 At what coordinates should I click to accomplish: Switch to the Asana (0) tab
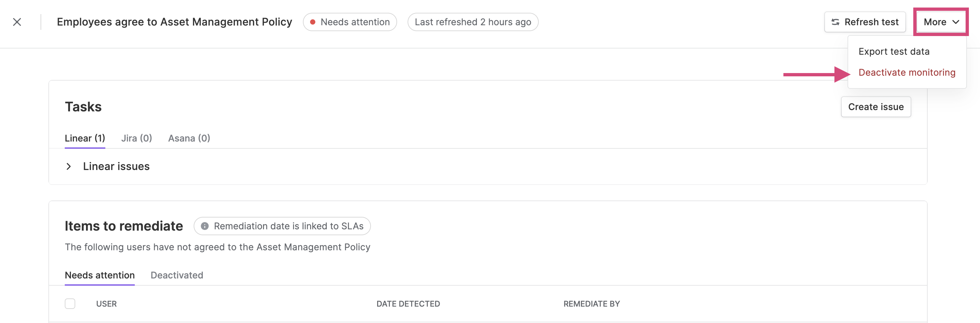[189, 138]
